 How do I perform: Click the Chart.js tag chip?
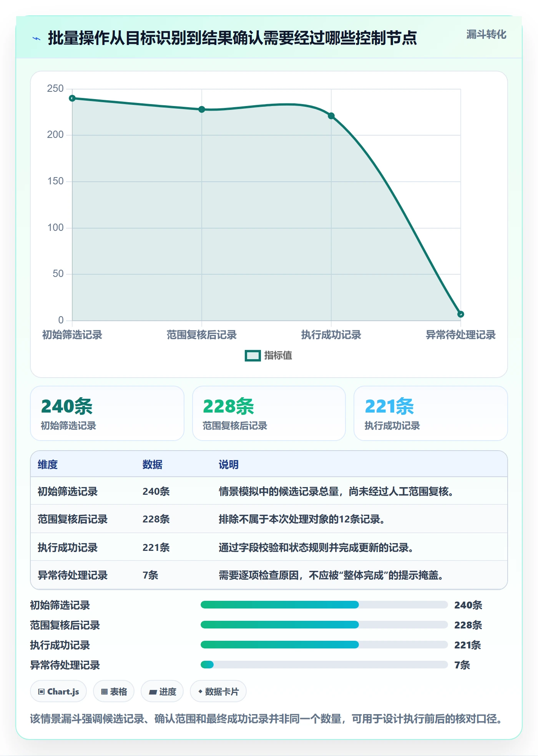58,691
